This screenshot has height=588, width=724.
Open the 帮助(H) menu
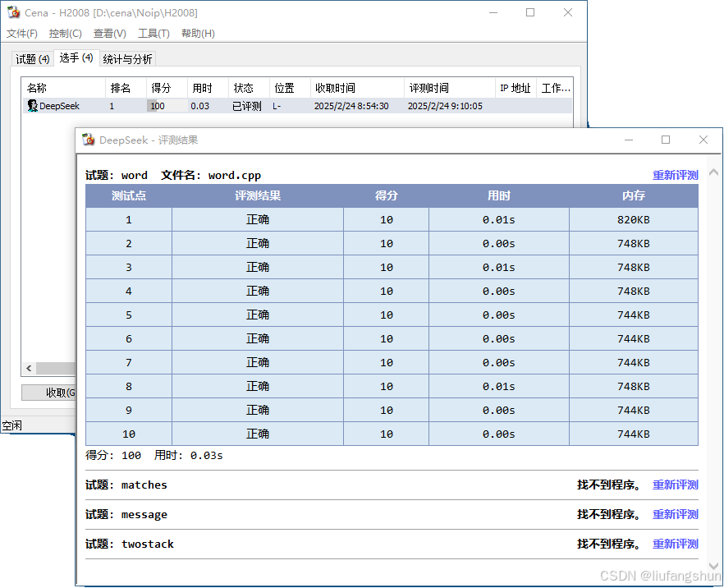pos(198,33)
